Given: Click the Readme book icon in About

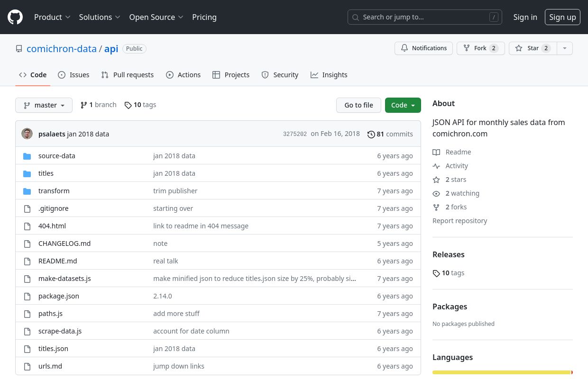Looking at the screenshot, I should [436, 152].
